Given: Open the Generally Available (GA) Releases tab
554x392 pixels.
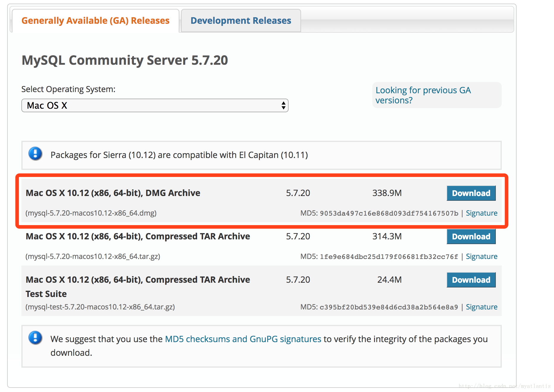Looking at the screenshot, I should pyautogui.click(x=95, y=20).
